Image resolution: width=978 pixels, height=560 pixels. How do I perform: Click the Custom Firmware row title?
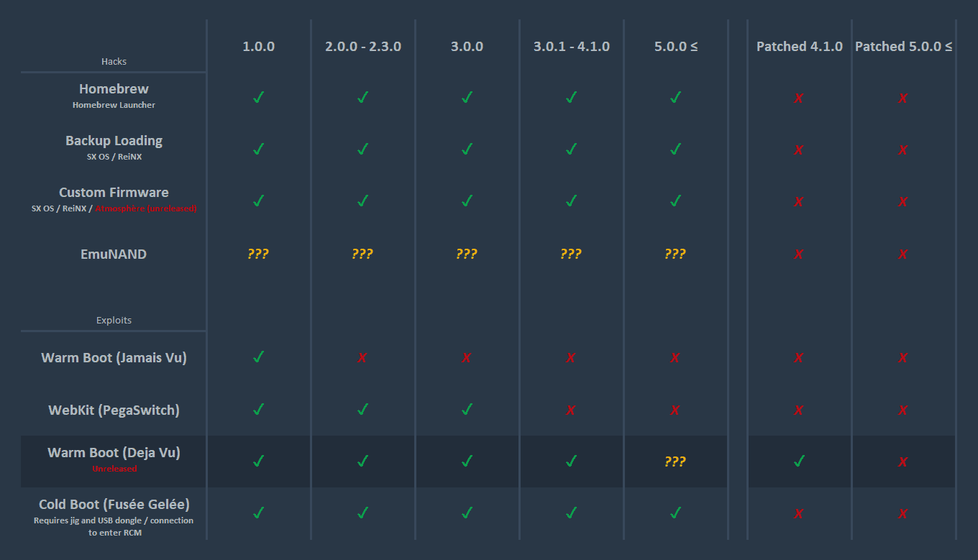(114, 193)
